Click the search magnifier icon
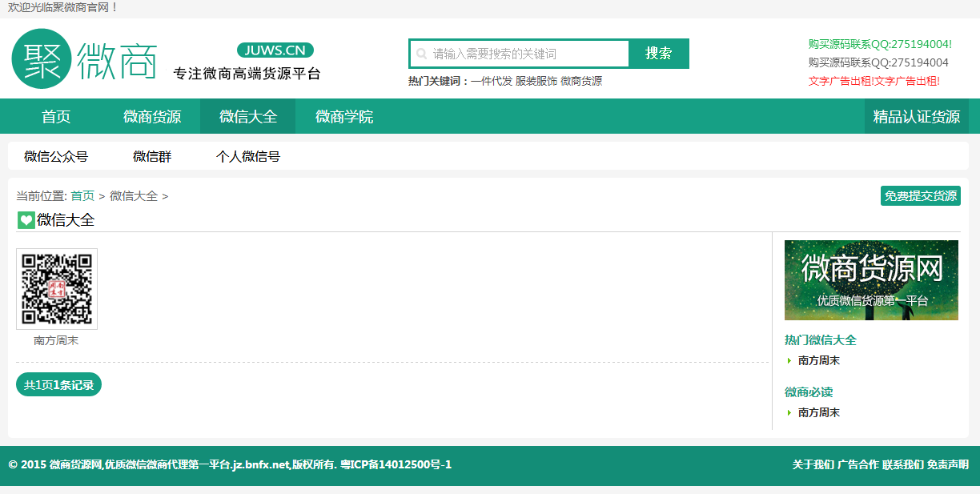Screen dimensions: 980x494 421,54
